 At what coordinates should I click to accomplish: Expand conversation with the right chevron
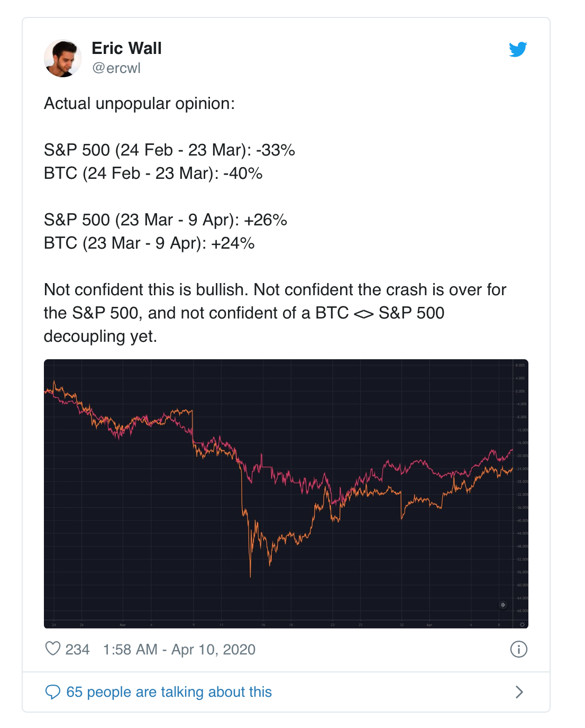(519, 692)
